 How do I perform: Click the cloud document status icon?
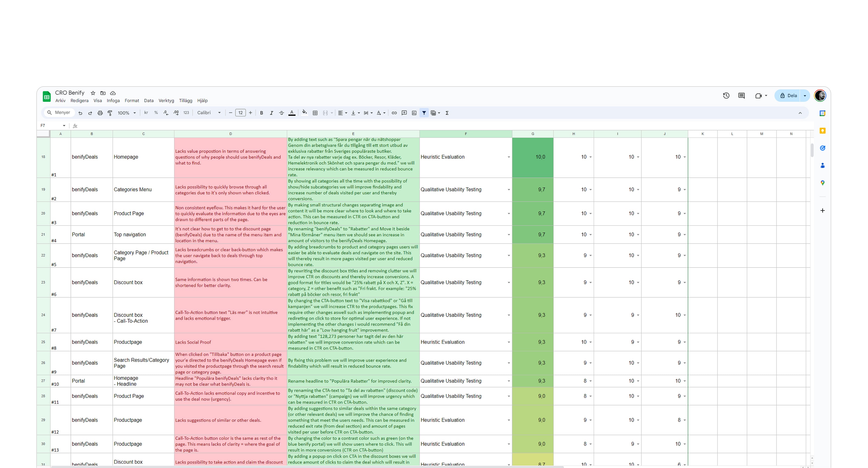pos(113,93)
